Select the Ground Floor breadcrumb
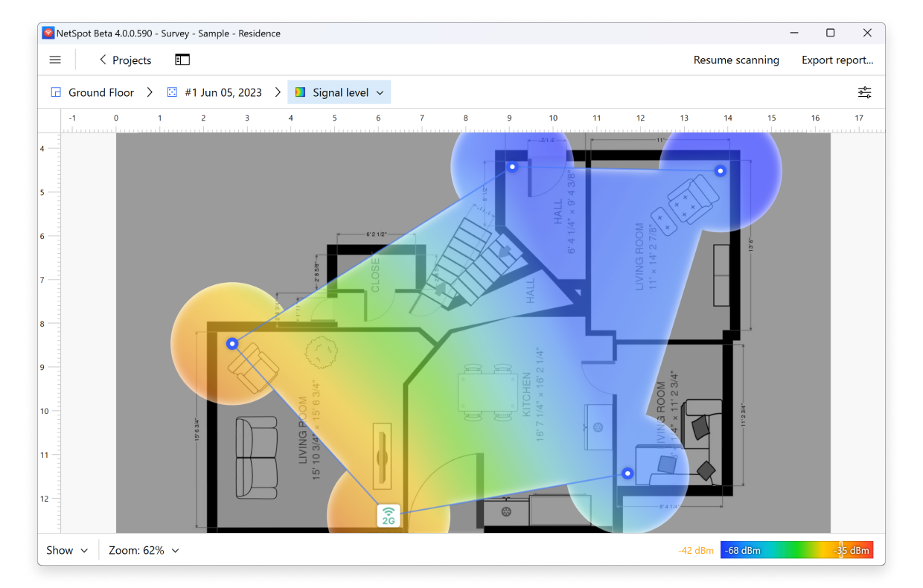Image resolution: width=923 pixels, height=588 pixels. pyautogui.click(x=101, y=92)
